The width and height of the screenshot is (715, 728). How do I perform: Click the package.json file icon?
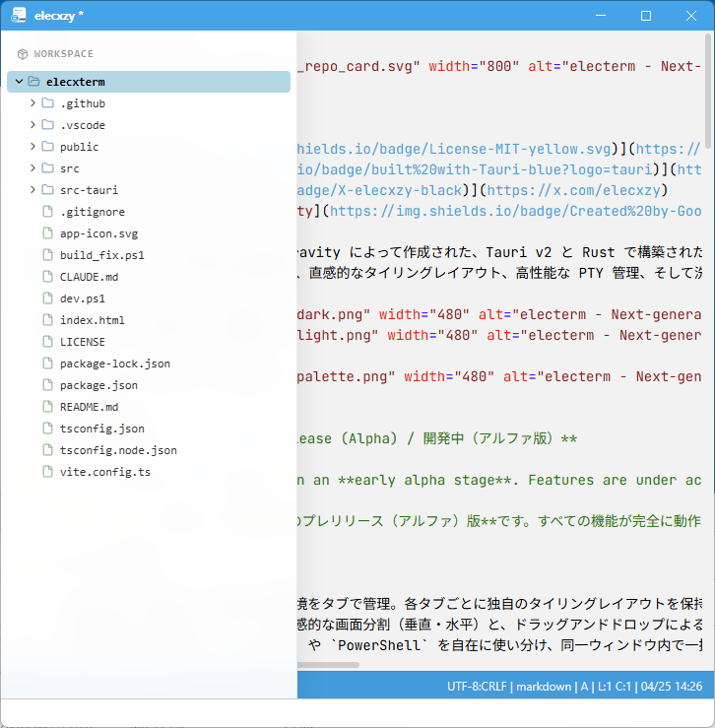pyautogui.click(x=48, y=385)
